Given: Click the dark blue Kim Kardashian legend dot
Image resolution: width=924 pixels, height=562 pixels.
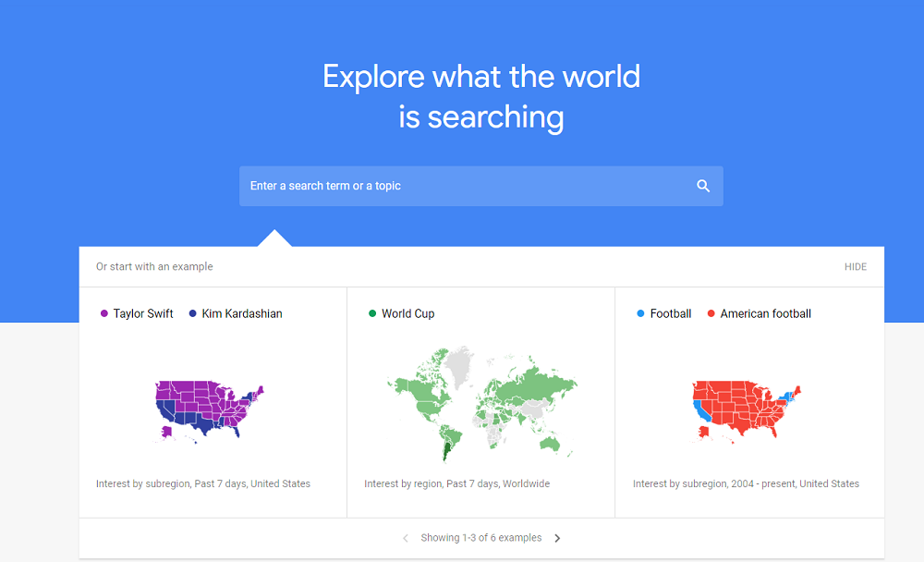Looking at the screenshot, I should pyautogui.click(x=193, y=313).
